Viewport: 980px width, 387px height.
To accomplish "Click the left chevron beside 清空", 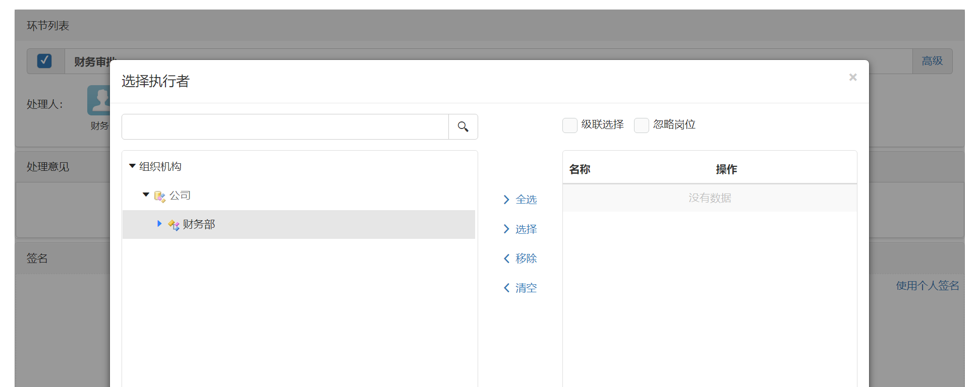I will click(x=506, y=288).
